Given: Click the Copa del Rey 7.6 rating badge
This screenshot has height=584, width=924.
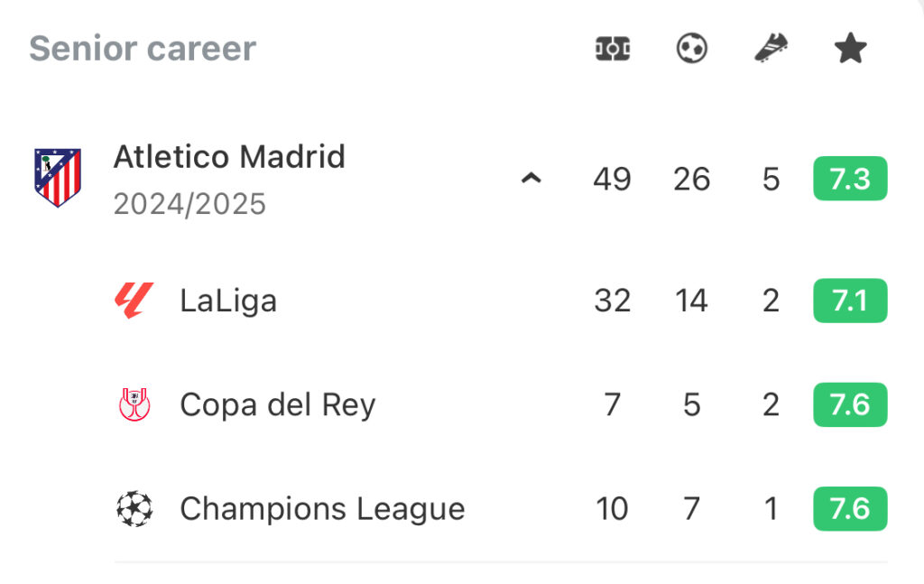Looking at the screenshot, I should pos(850,405).
